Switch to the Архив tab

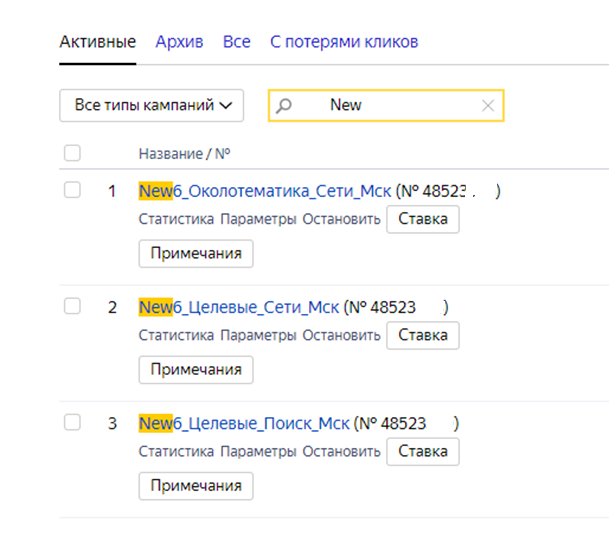pos(179,42)
